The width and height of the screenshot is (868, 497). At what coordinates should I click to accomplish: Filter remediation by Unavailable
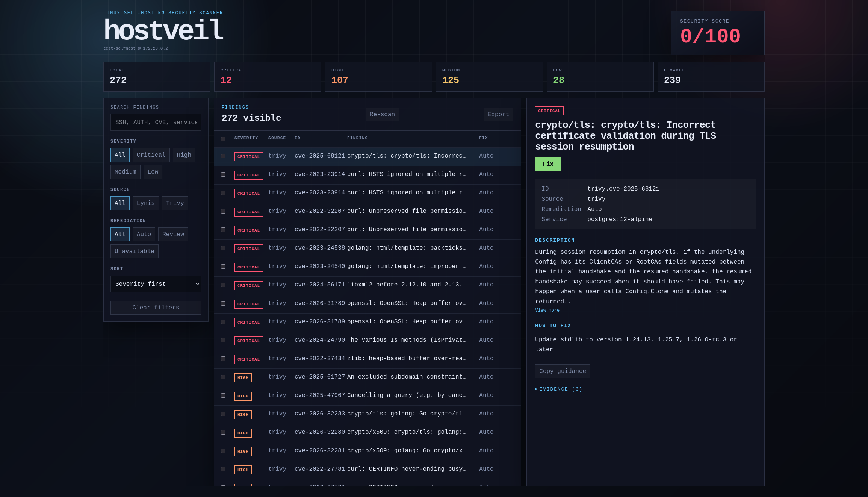coord(135,251)
